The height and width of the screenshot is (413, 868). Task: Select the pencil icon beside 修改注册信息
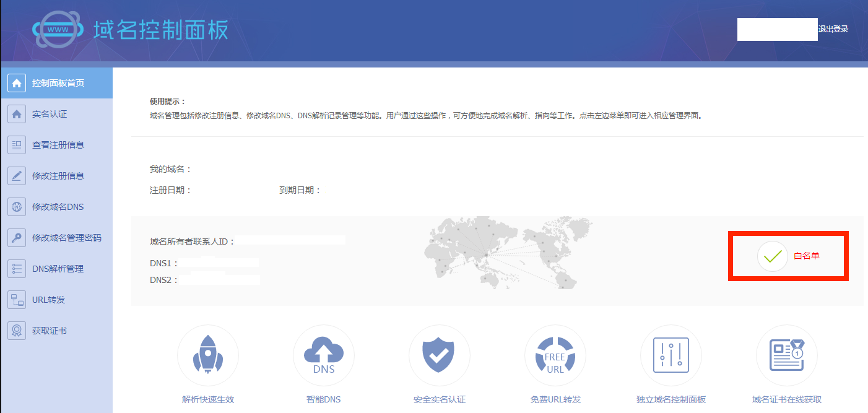17,176
